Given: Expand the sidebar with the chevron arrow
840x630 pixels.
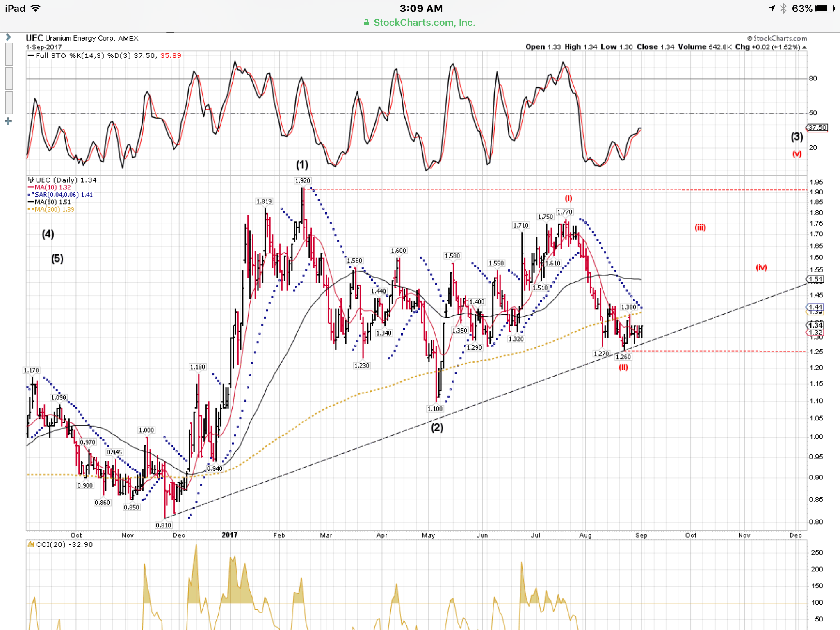Looking at the screenshot, I should (8, 37).
